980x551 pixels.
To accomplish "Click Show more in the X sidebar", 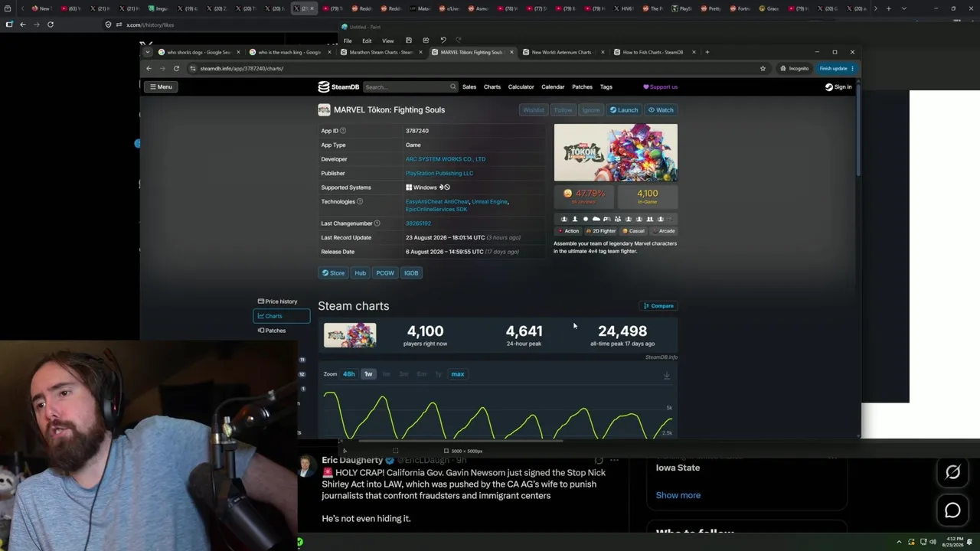I will click(678, 495).
